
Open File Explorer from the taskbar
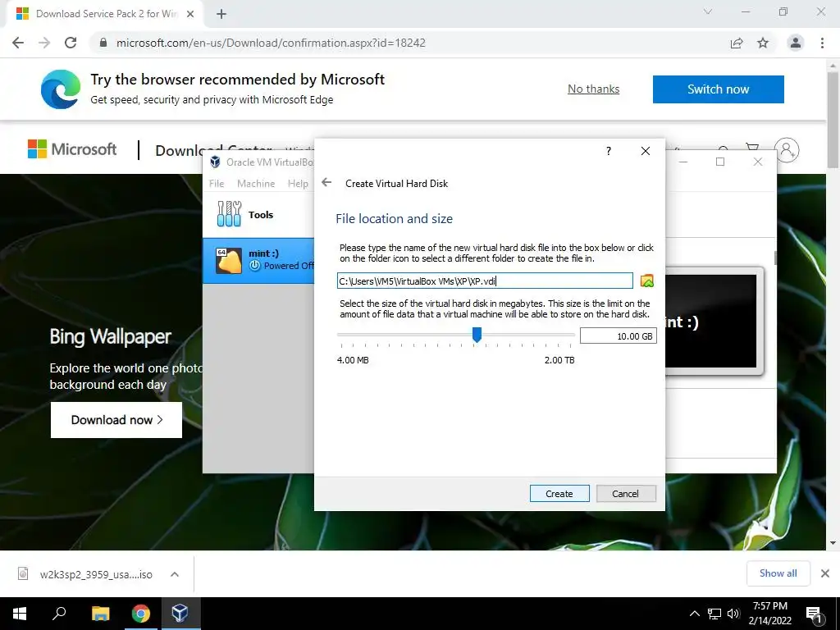(100, 614)
